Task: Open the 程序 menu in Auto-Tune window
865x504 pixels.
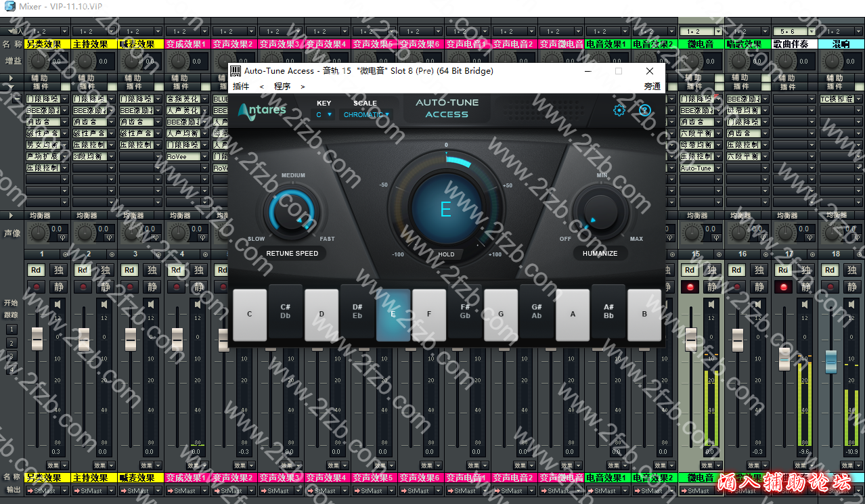Action: click(x=282, y=87)
